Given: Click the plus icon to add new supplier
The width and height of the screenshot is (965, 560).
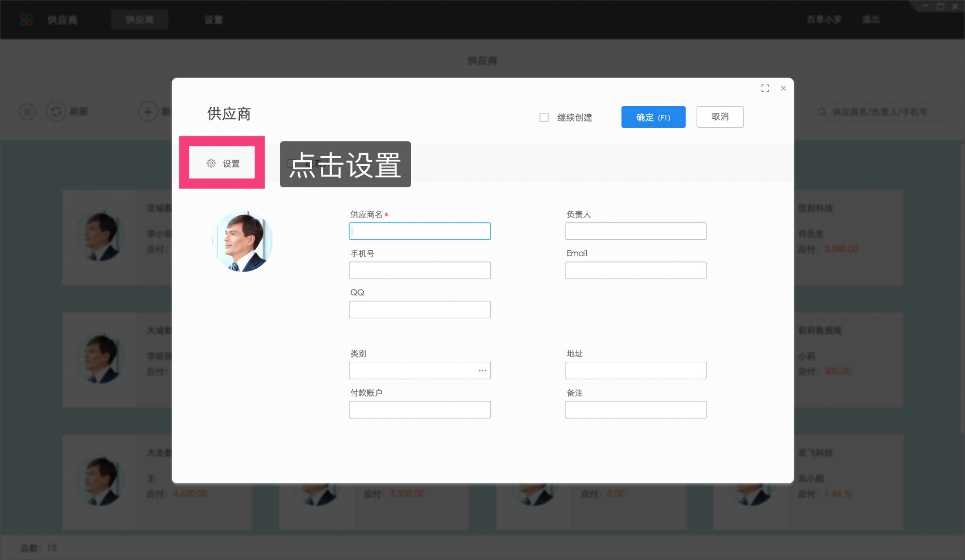Looking at the screenshot, I should click(148, 111).
